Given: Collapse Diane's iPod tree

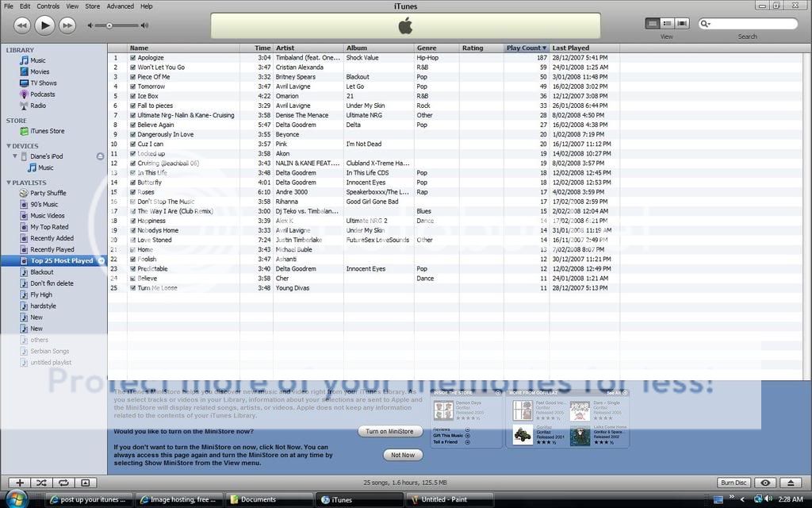Looking at the screenshot, I should (15, 156).
